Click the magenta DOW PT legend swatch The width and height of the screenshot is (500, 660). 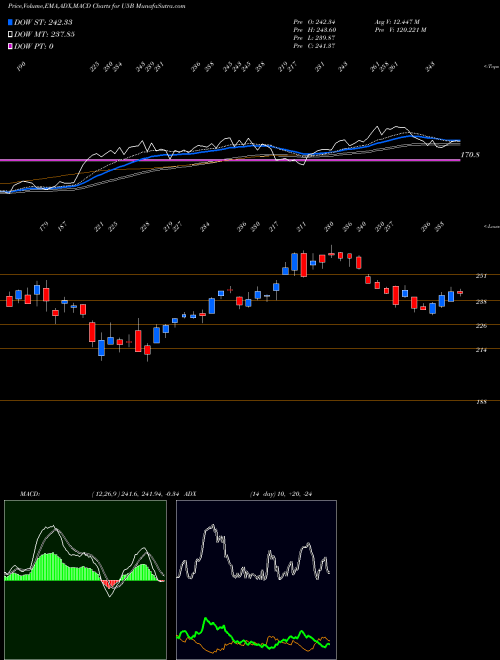click(11, 46)
